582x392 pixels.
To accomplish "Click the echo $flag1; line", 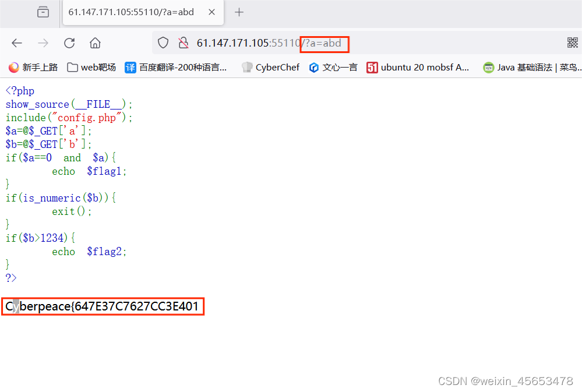I will (x=89, y=171).
